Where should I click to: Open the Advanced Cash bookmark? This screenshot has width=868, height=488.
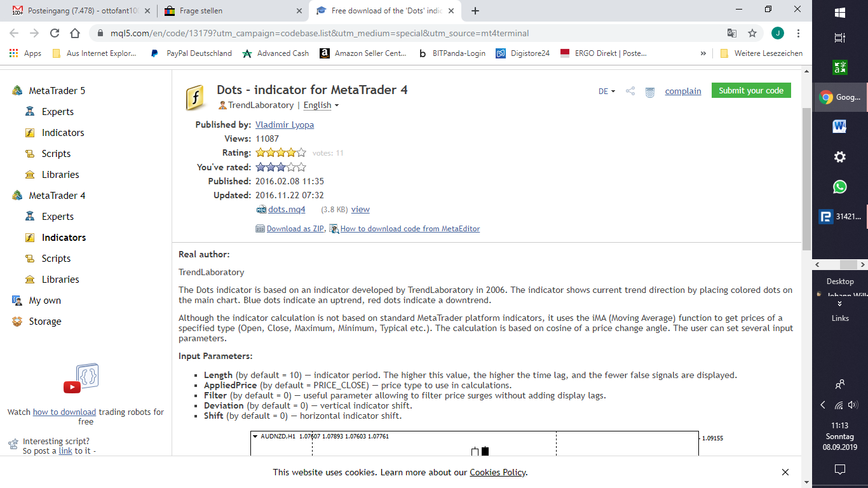point(276,53)
